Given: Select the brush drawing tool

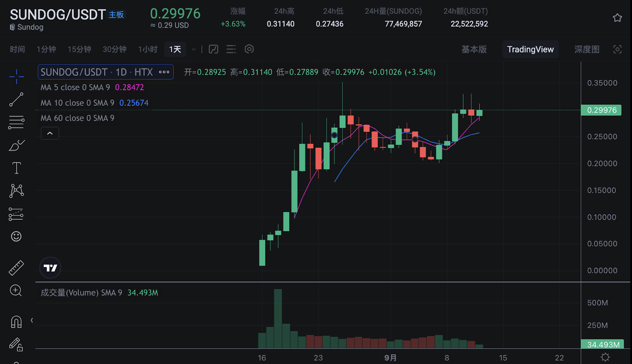Looking at the screenshot, I should point(17,145).
